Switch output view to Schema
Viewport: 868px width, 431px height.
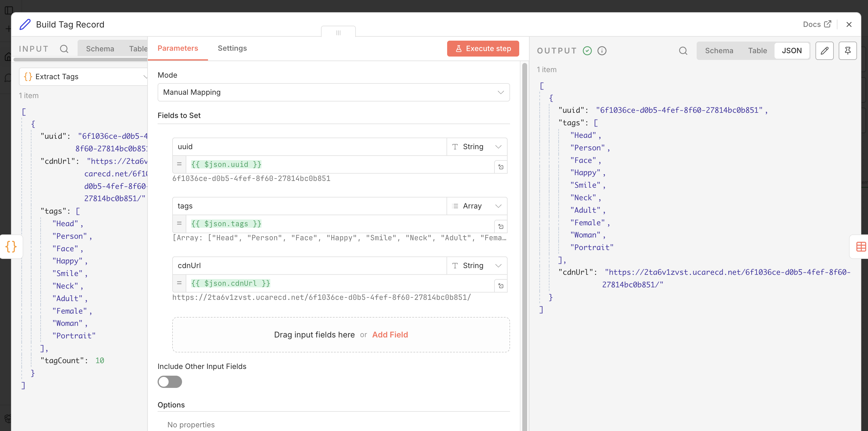(x=719, y=50)
